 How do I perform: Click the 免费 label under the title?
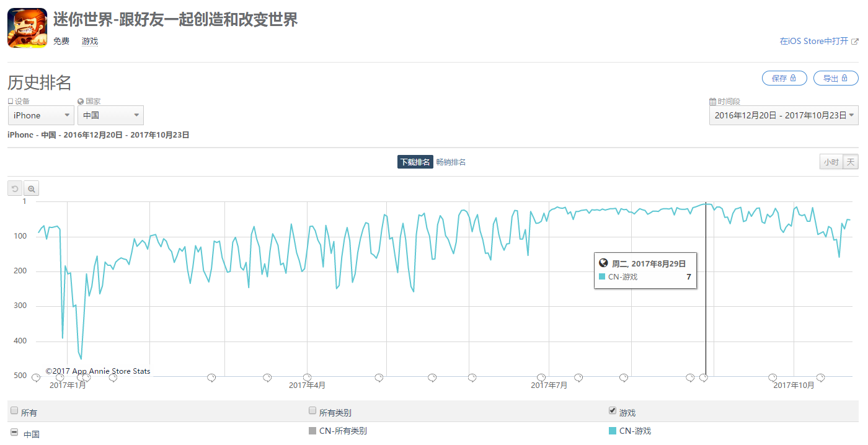(x=61, y=42)
